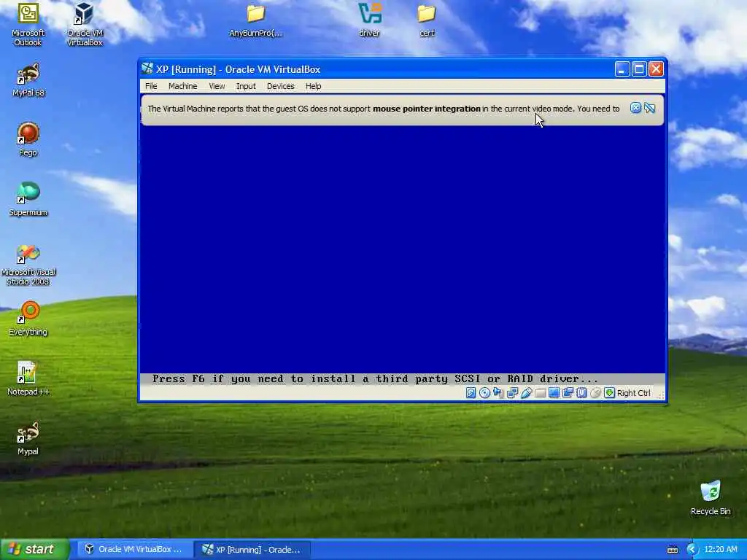Close the XP VirtualBox window
This screenshot has width=747, height=560.
click(656, 69)
